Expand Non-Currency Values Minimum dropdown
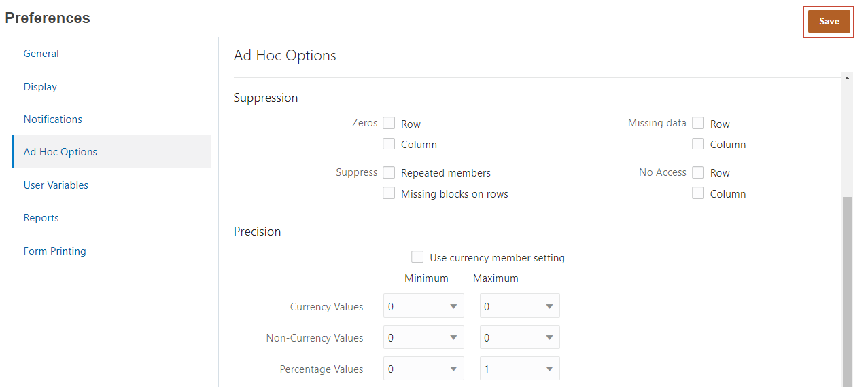The image size is (868, 387). tap(423, 337)
